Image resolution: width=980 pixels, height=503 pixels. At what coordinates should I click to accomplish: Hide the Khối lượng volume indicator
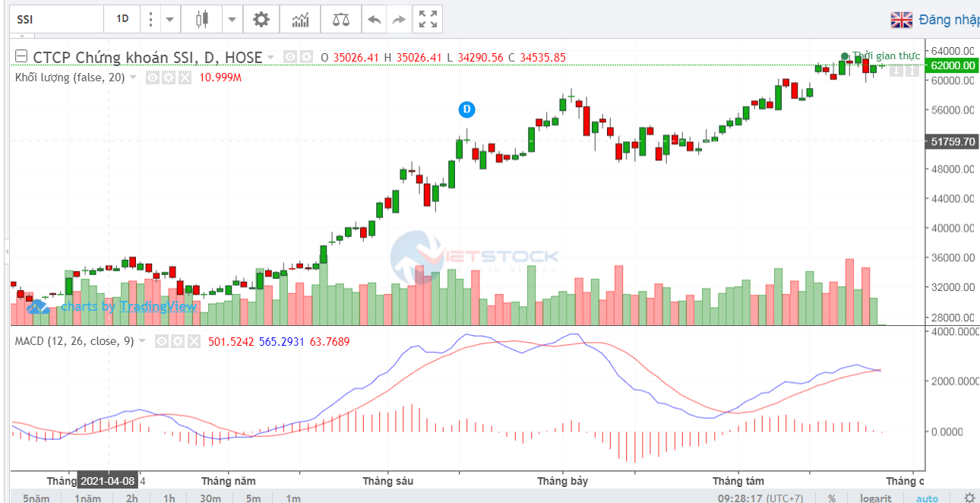pyautogui.click(x=153, y=78)
